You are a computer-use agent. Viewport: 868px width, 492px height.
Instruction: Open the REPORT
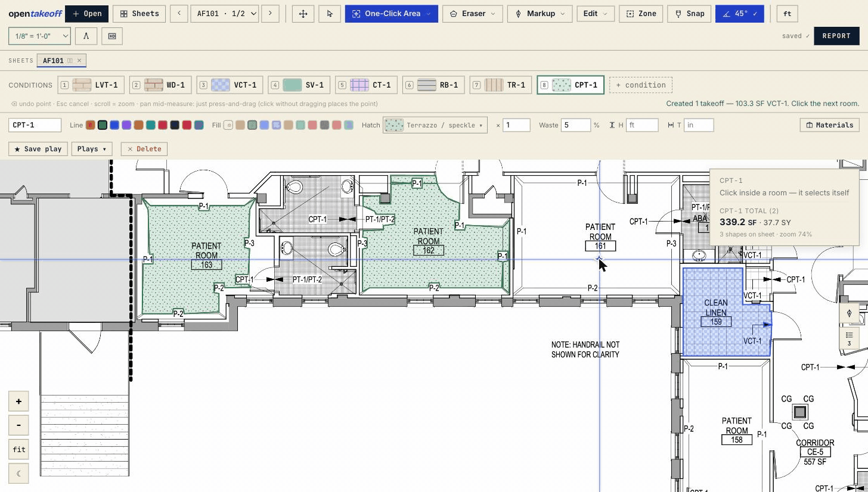point(836,36)
